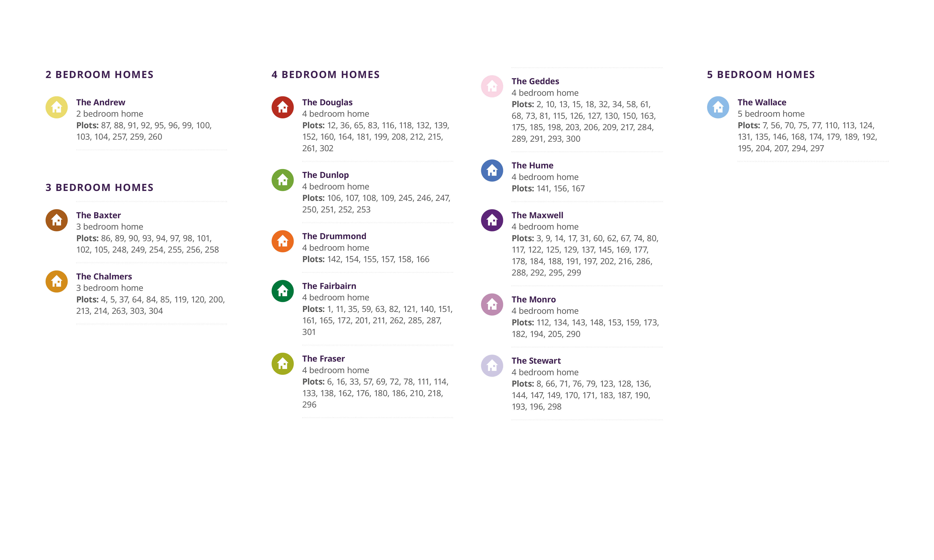Click The Fairbairn title text
934x560 pixels.
tap(329, 286)
